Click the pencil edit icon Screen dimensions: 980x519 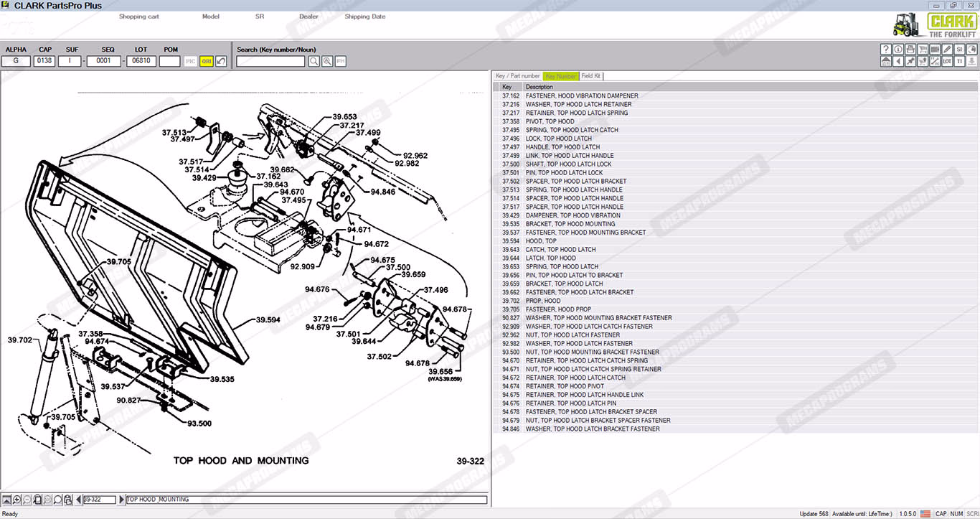pyautogui.click(x=947, y=50)
